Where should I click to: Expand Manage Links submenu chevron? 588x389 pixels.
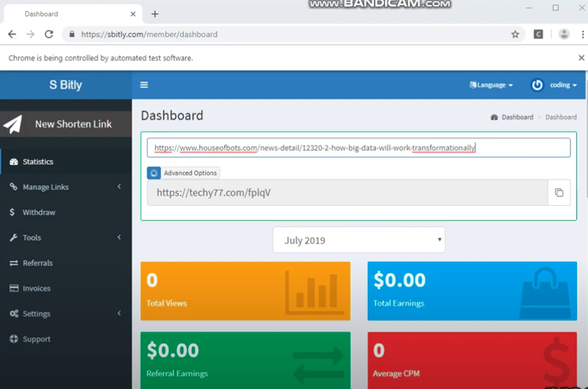tap(119, 187)
